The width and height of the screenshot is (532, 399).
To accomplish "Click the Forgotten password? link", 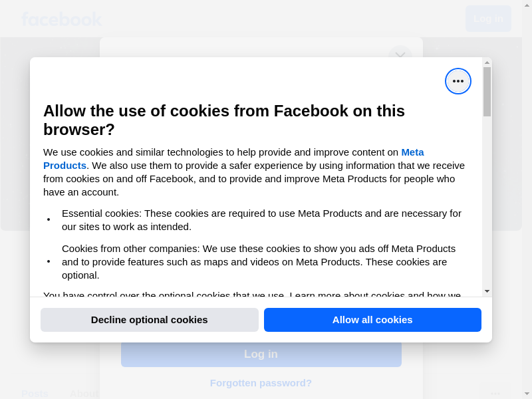I will [261, 383].
